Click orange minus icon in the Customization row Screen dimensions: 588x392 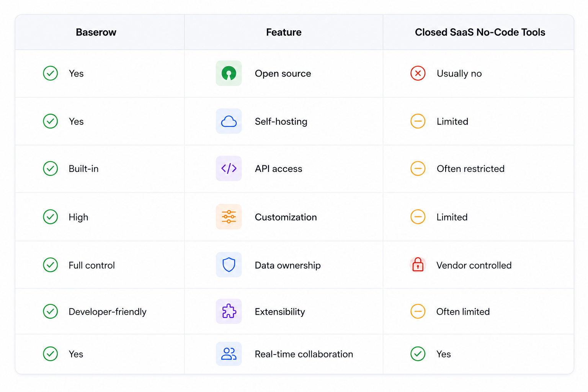tap(418, 217)
